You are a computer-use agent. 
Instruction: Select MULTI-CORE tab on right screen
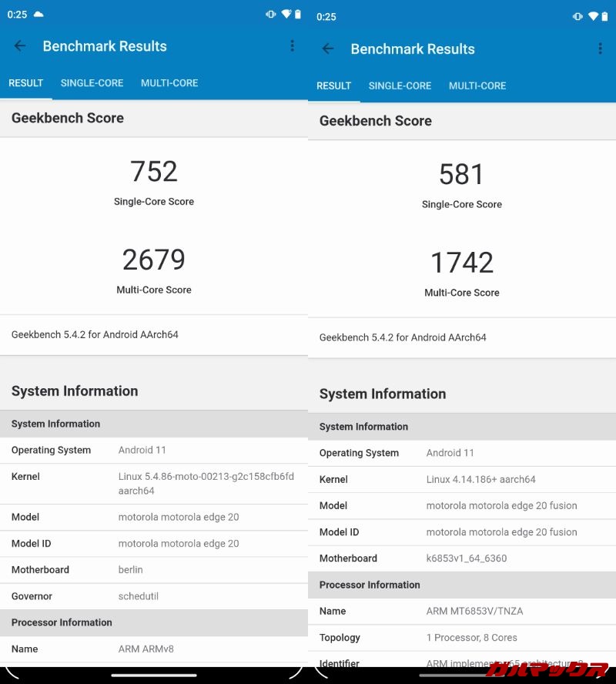coord(477,86)
